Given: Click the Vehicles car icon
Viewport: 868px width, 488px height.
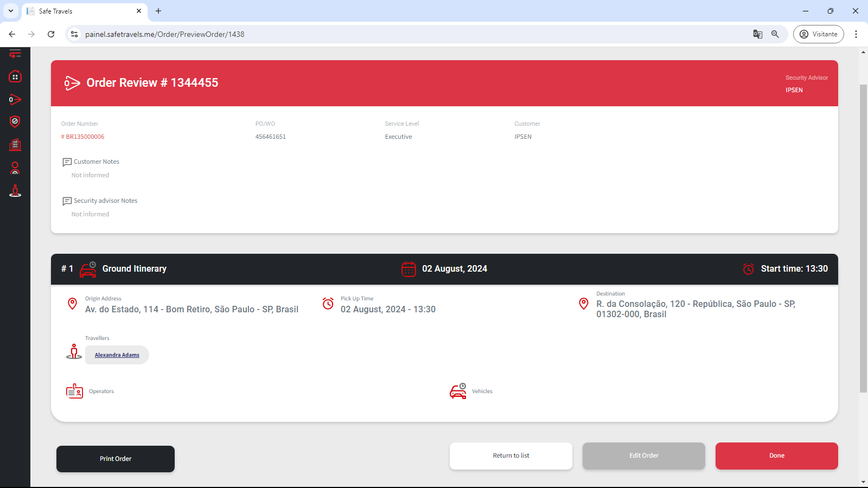Looking at the screenshot, I should click(x=458, y=391).
